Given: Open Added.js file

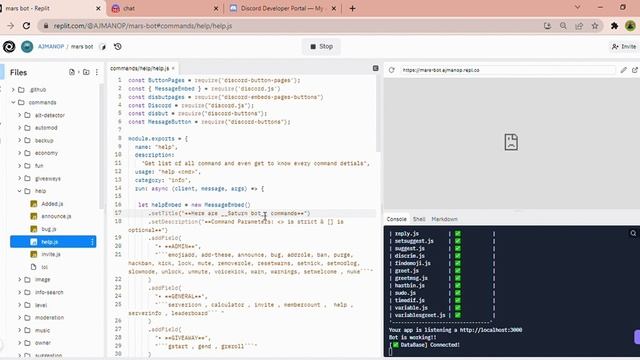Looking at the screenshot, I should click(52, 204).
